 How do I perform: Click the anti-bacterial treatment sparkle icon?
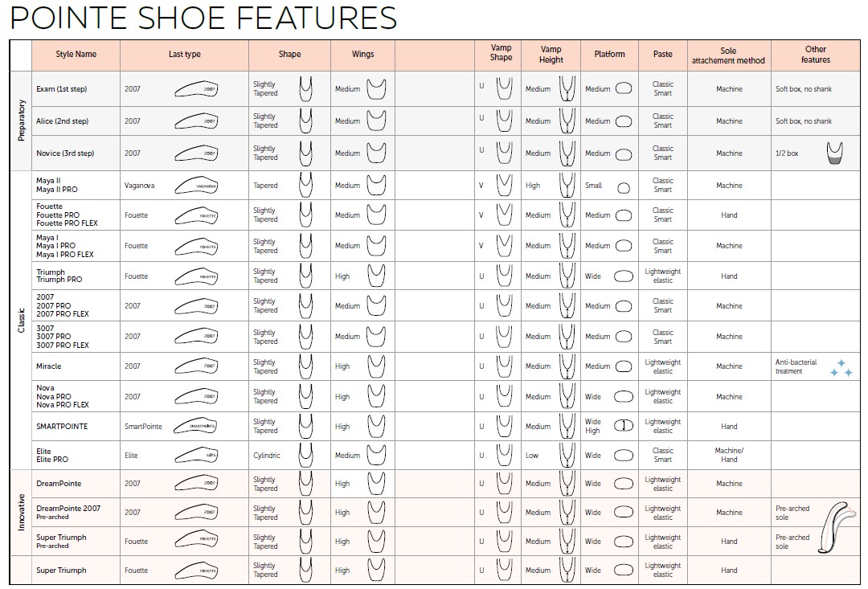coord(840,368)
